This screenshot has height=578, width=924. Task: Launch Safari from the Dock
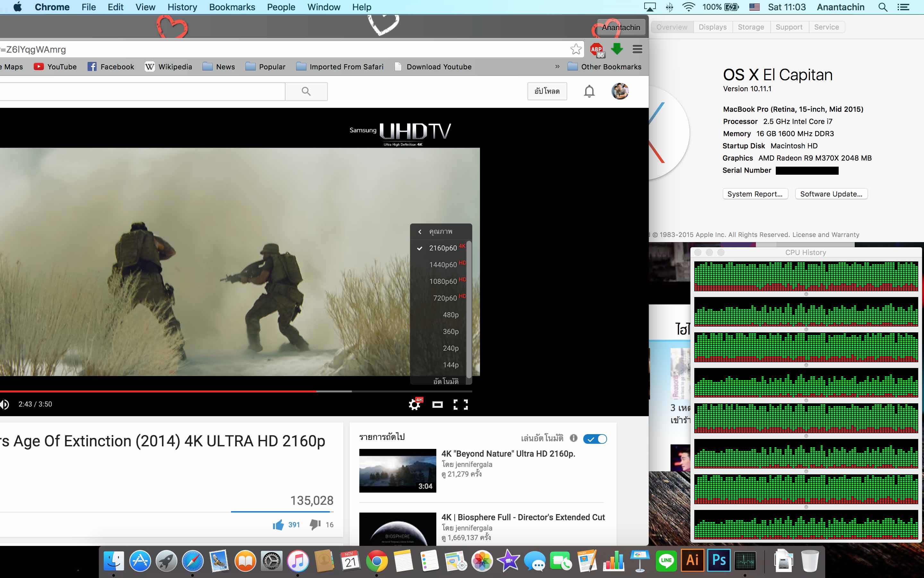coord(193,561)
